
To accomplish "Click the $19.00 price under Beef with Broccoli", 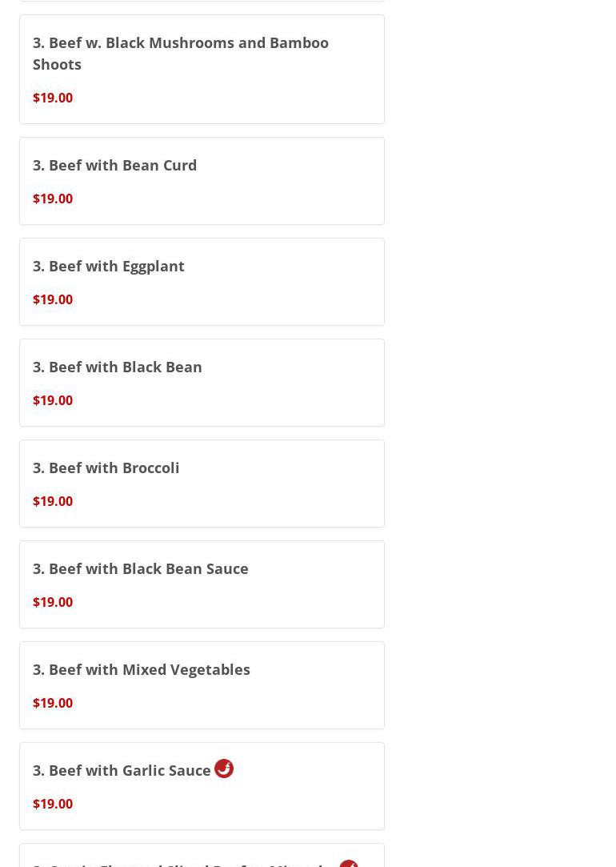I will 53,501.
